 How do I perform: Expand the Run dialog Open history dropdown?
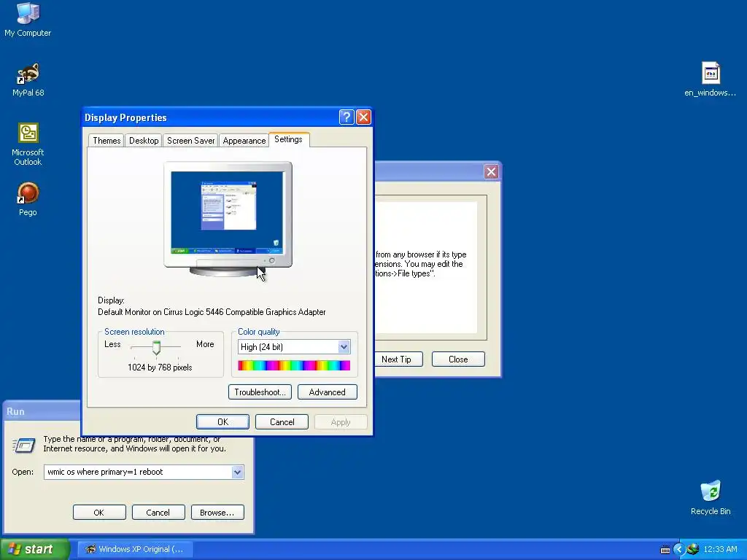(x=237, y=472)
